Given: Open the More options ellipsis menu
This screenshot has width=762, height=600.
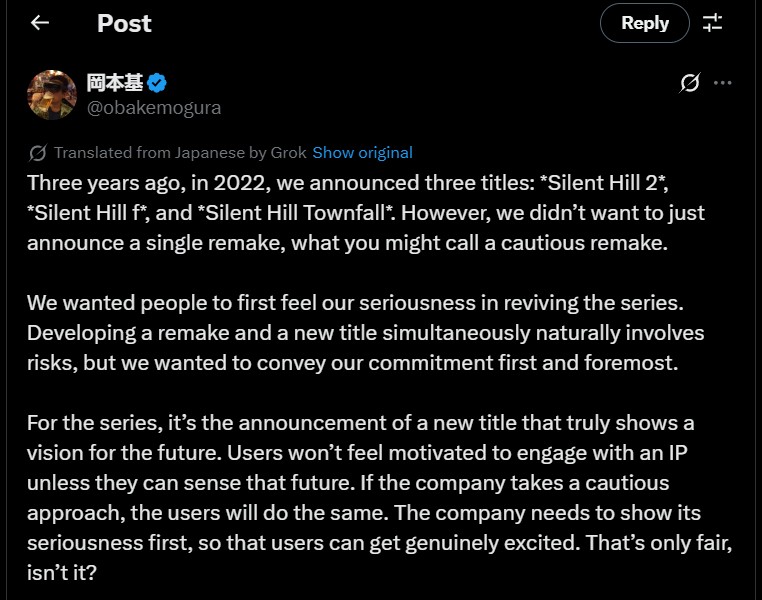Looking at the screenshot, I should (723, 83).
